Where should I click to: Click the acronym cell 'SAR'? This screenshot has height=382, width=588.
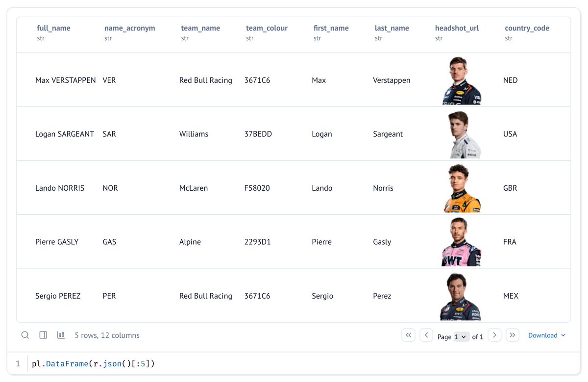109,134
